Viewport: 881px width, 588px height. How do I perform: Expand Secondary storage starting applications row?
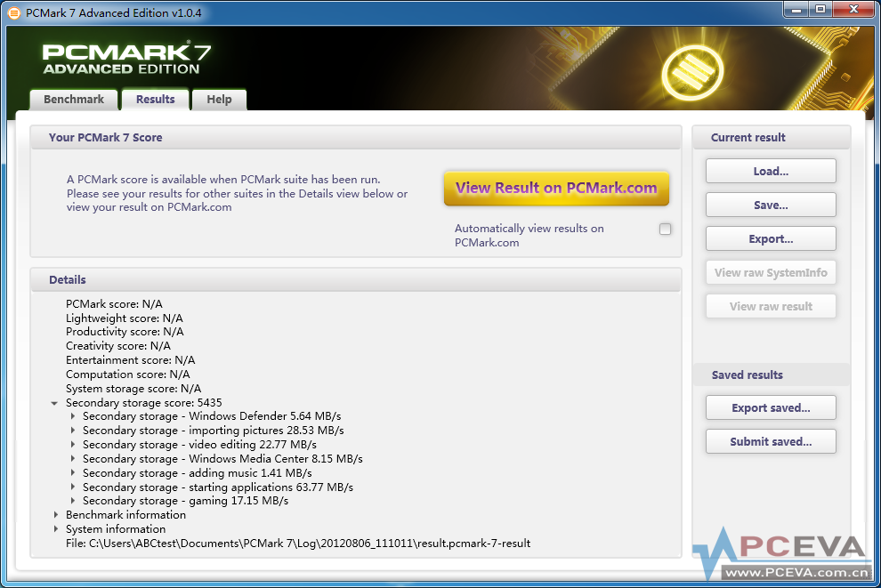[x=73, y=487]
